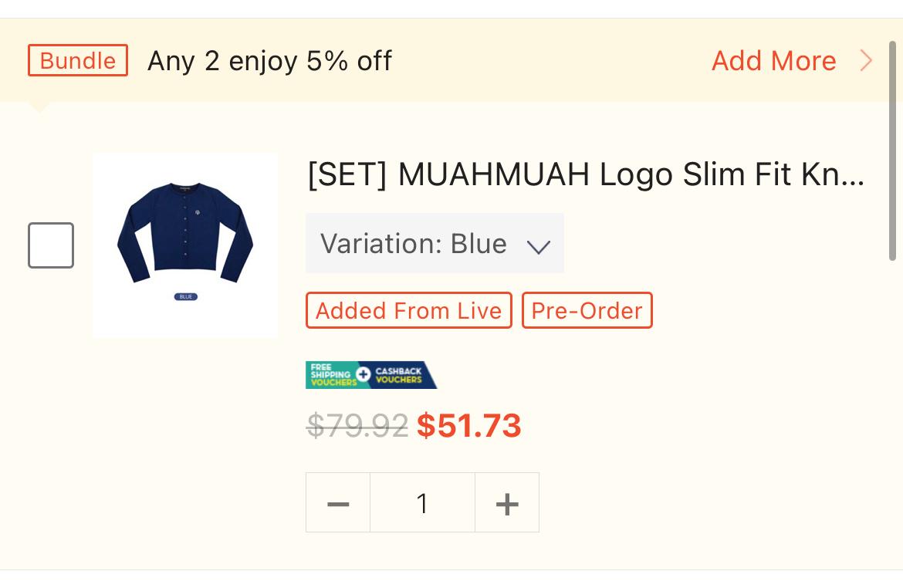Click the Added From Live tag
The width and height of the screenshot is (903, 588).
click(x=408, y=310)
